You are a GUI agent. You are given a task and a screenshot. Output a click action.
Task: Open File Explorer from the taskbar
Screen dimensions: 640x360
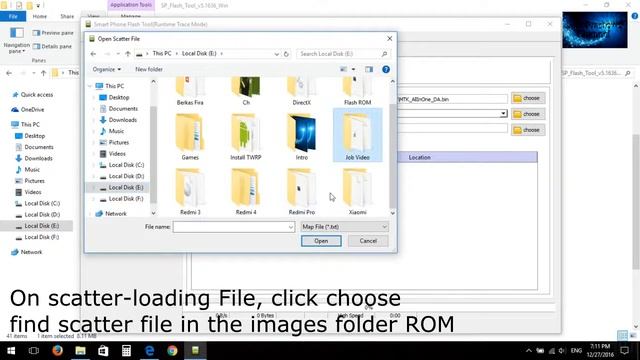[x=80, y=351]
